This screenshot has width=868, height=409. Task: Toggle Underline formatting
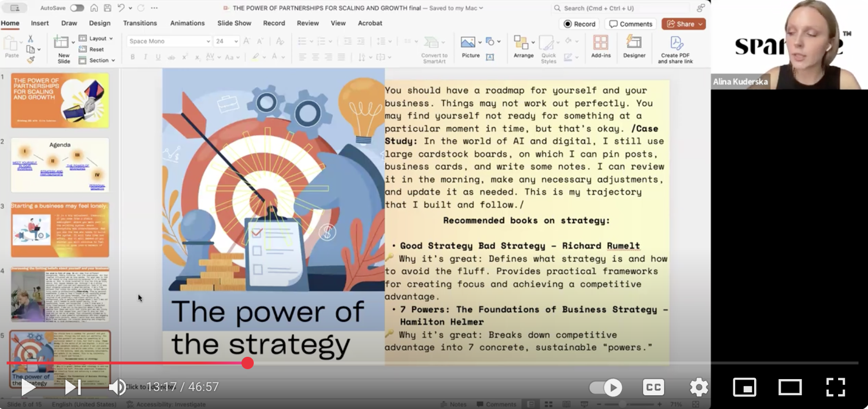158,57
